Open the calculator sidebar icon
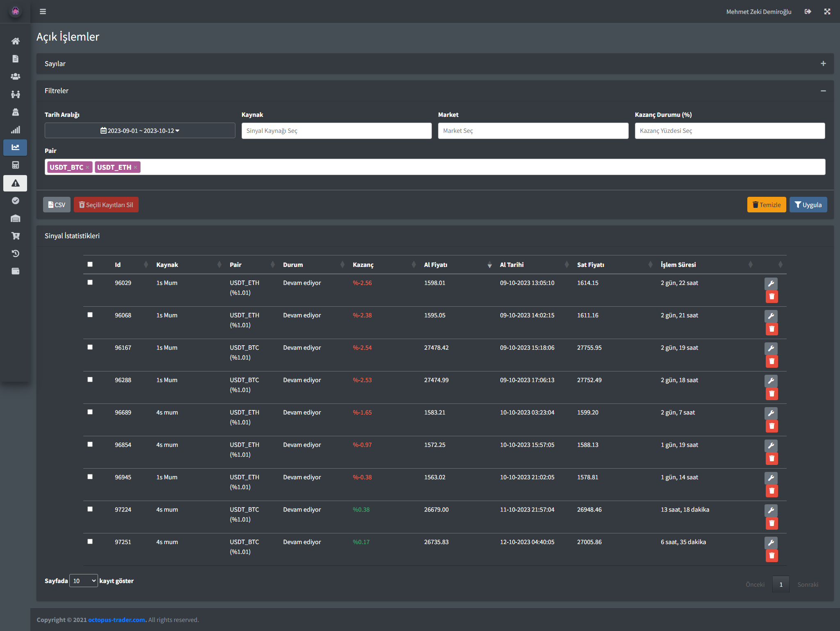The image size is (840, 631). click(15, 165)
